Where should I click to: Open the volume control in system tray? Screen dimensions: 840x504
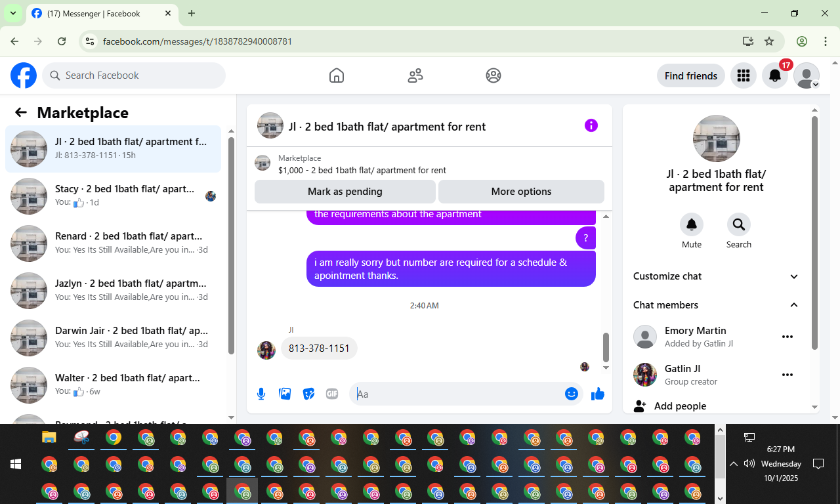pos(749,464)
